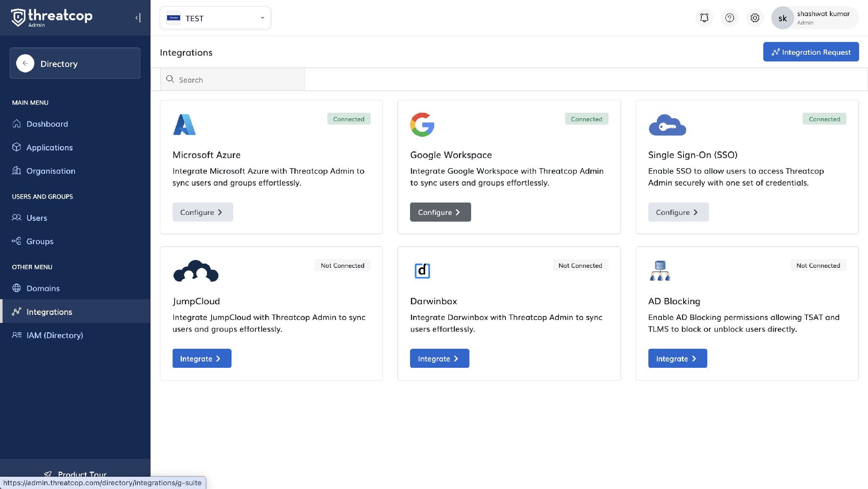Configure the Microsoft Azure integration
Screen dimensions: 868x489
(203, 212)
